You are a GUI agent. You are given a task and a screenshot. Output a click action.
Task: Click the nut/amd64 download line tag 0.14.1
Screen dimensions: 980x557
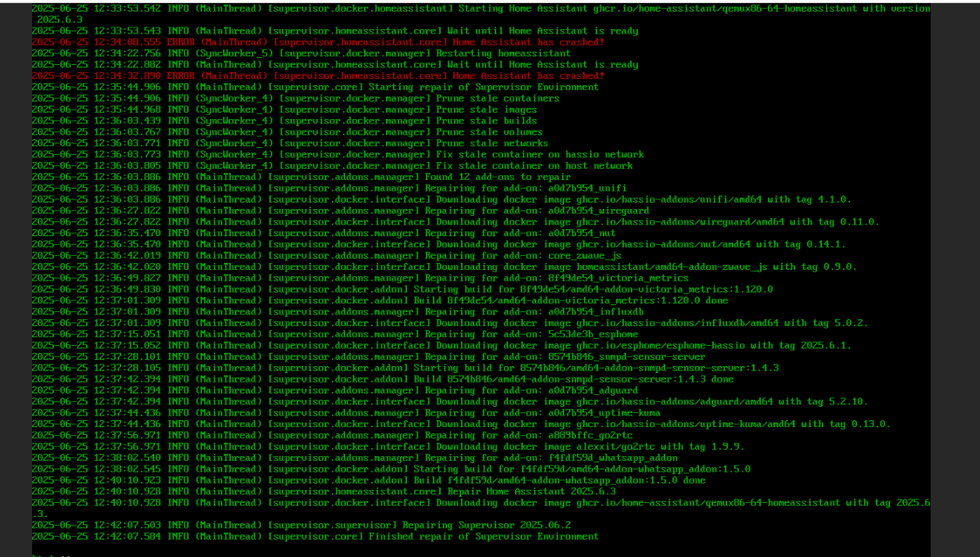point(439,245)
